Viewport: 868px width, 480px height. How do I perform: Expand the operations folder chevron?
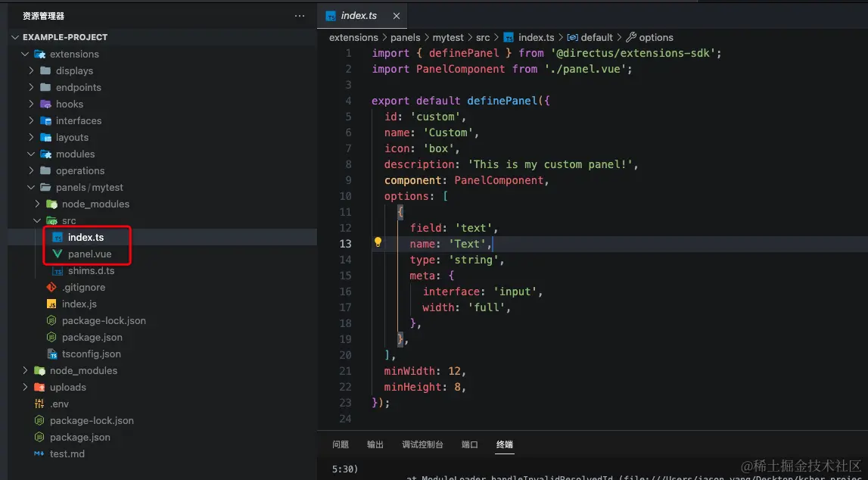(31, 170)
